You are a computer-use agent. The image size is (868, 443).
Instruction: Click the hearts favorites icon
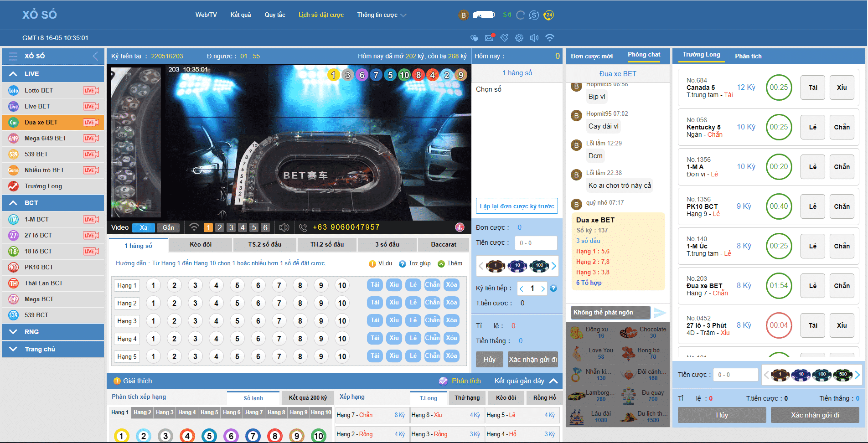[x=475, y=38]
